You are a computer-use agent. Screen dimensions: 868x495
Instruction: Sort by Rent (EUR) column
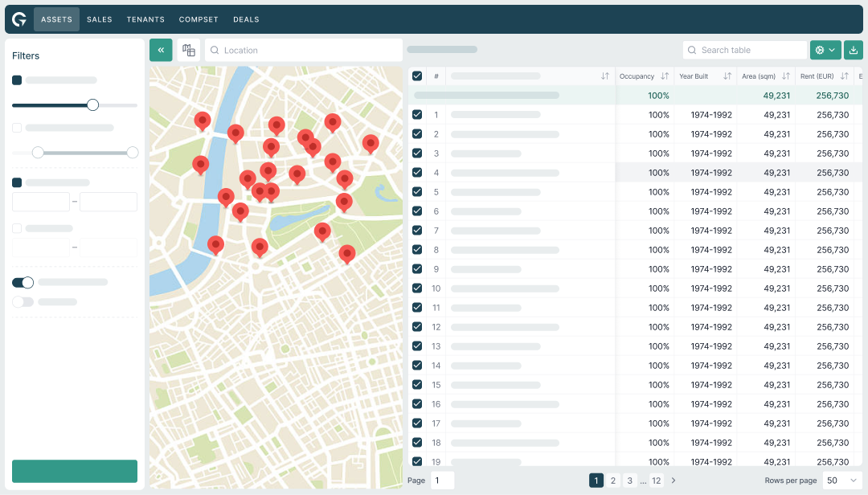click(x=844, y=76)
